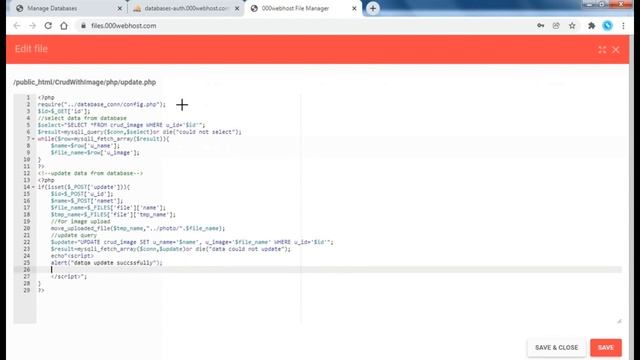The height and width of the screenshot is (360, 640).
Task: Close the Manage Databases tab
Action: coord(120,8)
